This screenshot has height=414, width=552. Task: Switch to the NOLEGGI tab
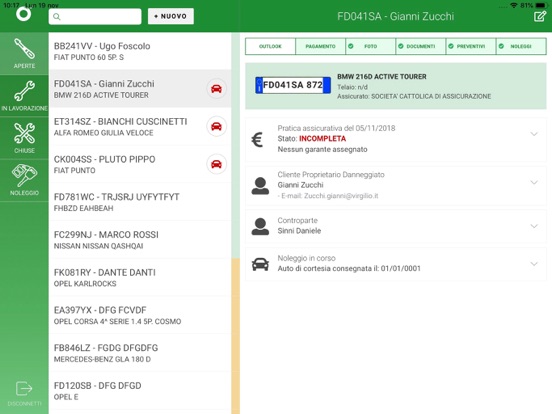tap(521, 46)
